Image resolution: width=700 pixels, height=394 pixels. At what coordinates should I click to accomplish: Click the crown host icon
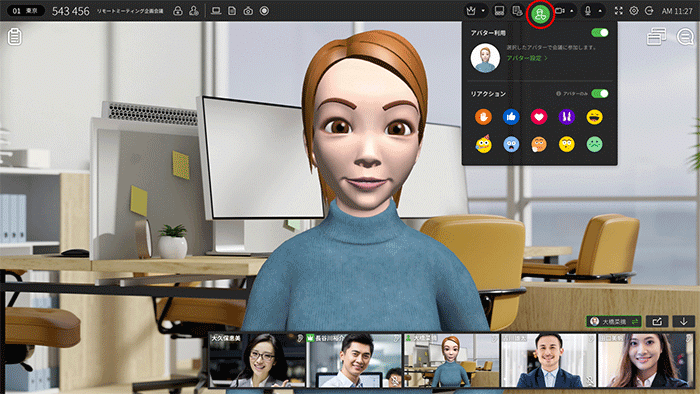pos(471,11)
